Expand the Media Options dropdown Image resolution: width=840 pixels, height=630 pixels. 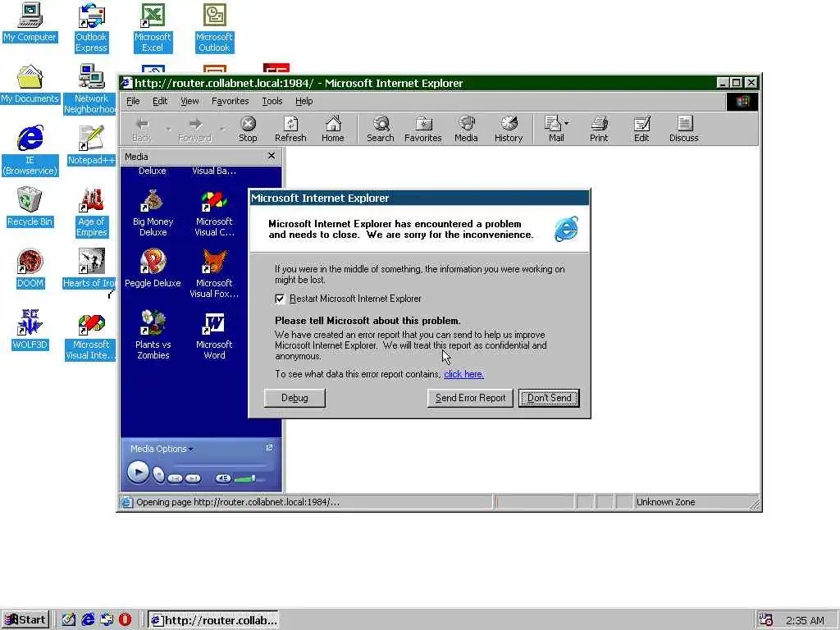162,449
